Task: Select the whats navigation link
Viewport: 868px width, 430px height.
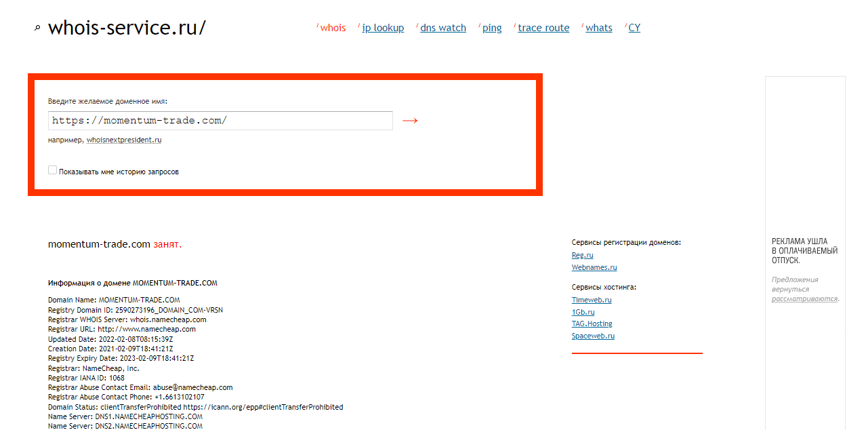Action: pyautogui.click(x=599, y=28)
